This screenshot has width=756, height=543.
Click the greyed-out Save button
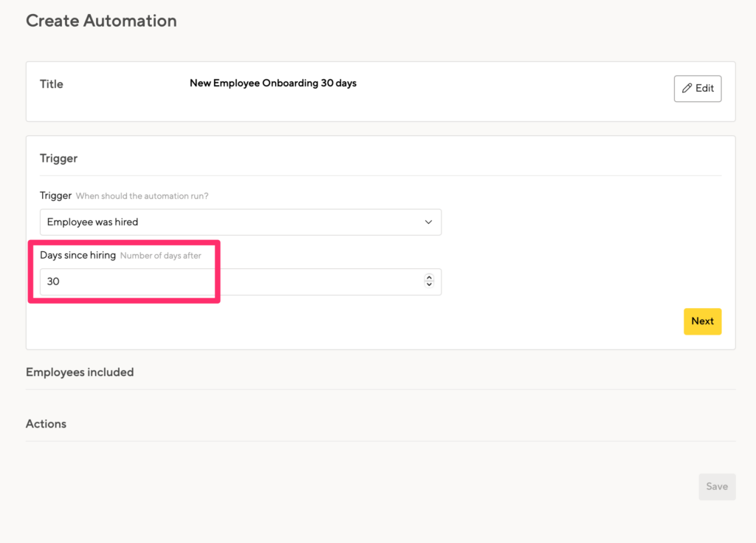[x=716, y=487]
